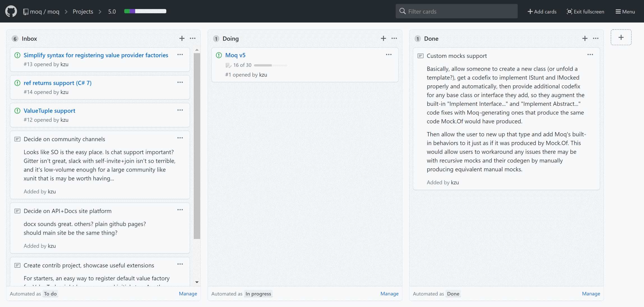The width and height of the screenshot is (644, 307).
Task: Click the repository book icon beside moq / moq
Action: pos(26,12)
